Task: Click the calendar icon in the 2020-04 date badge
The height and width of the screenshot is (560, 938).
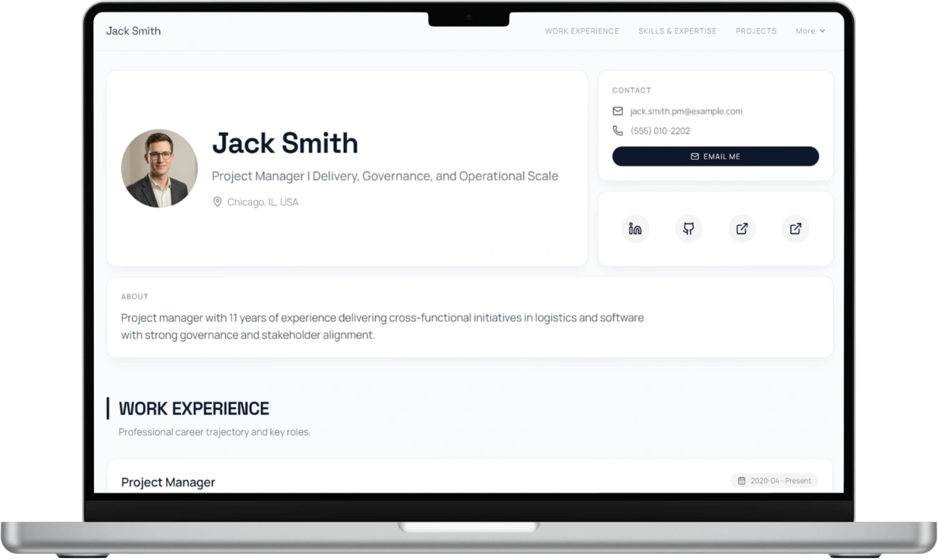Action: tap(741, 481)
